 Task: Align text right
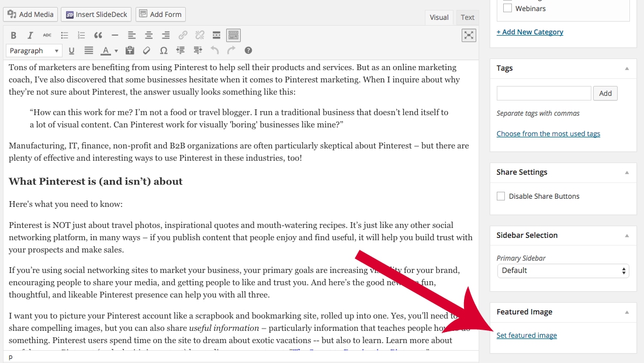coord(165,35)
